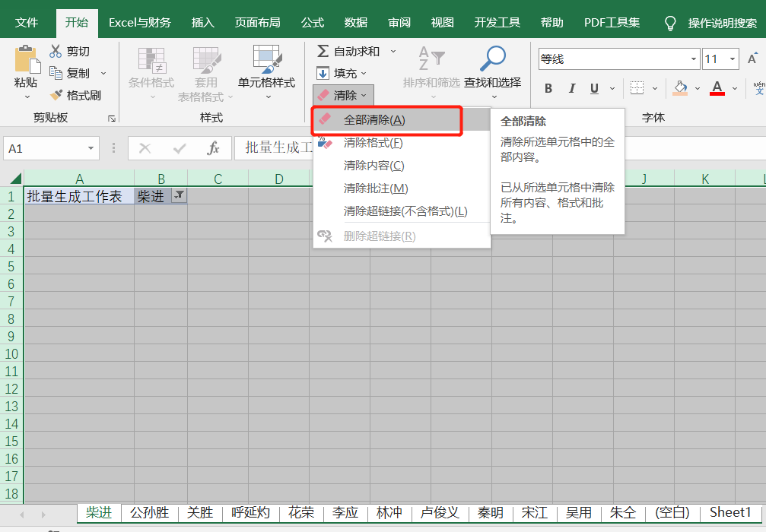Apply fill color bucket
The height and width of the screenshot is (532, 766).
680,88
